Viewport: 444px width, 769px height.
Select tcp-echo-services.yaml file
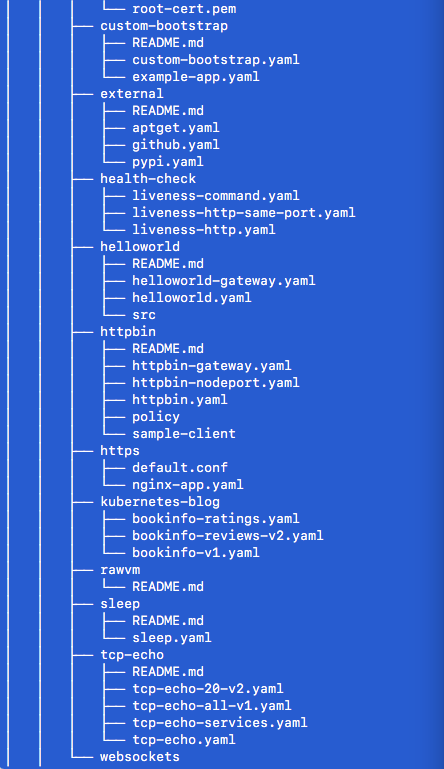pyautogui.click(x=220, y=722)
